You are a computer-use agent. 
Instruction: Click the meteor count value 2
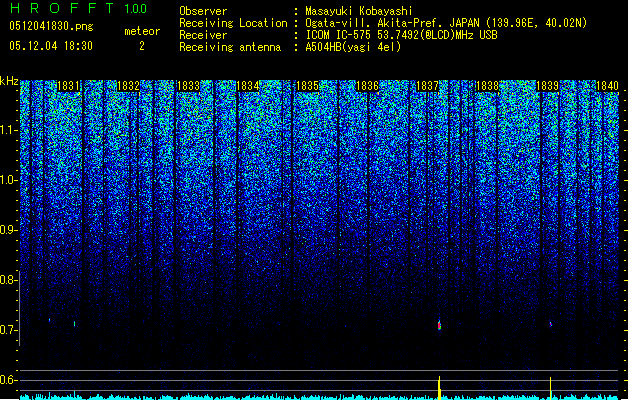click(x=142, y=46)
